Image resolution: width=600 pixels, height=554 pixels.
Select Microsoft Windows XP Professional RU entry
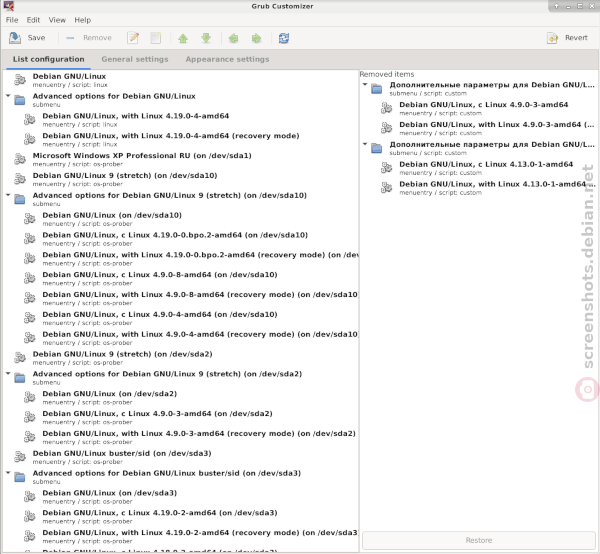coord(181,159)
